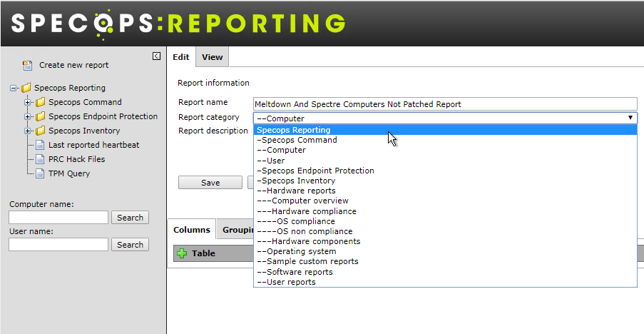Choose ---Hardware components category option
Viewport: 644px width, 334px height.
pos(445,241)
